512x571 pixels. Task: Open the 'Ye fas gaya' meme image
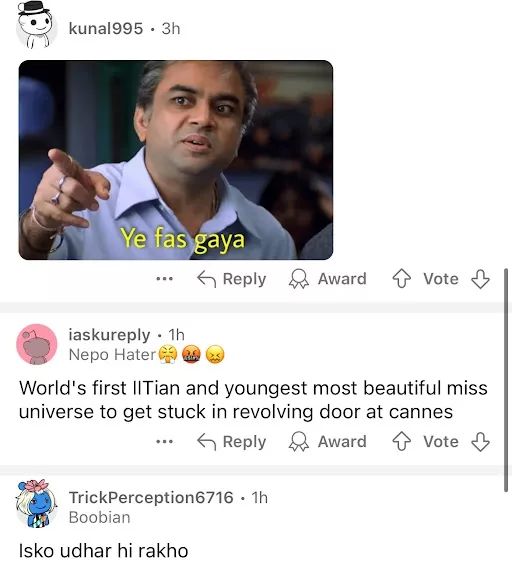pyautogui.click(x=176, y=160)
